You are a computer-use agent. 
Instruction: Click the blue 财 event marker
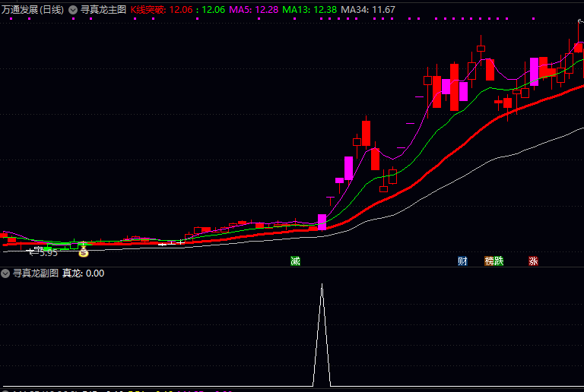pos(462,261)
